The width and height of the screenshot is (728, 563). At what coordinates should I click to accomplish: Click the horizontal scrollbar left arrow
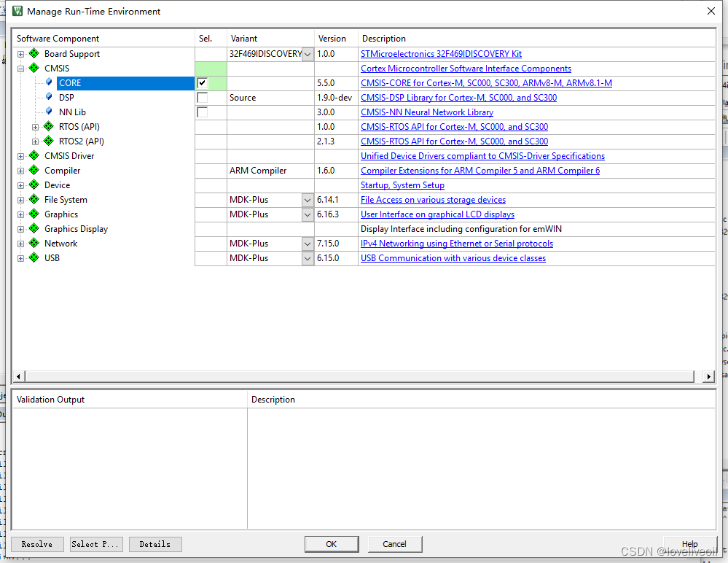coord(18,376)
